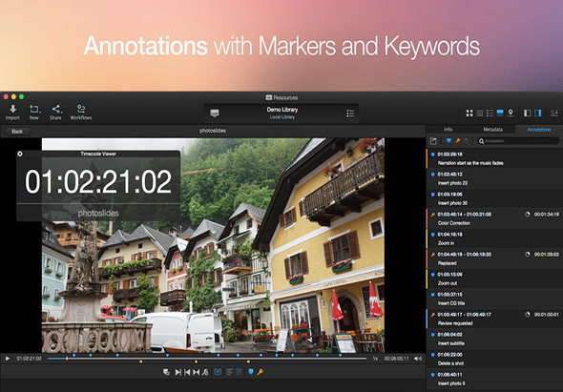The width and height of the screenshot is (563, 392).
Task: Select the 'Insert photo 5' annotation
Action: pyautogui.click(x=494, y=379)
